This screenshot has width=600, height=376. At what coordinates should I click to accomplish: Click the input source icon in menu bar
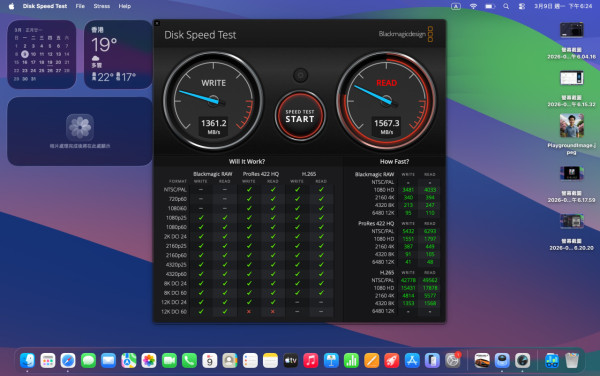(x=456, y=6)
